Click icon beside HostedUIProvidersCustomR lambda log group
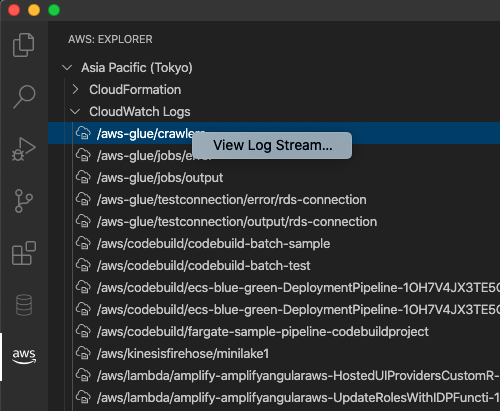This screenshot has height=411, width=500. coord(83,375)
